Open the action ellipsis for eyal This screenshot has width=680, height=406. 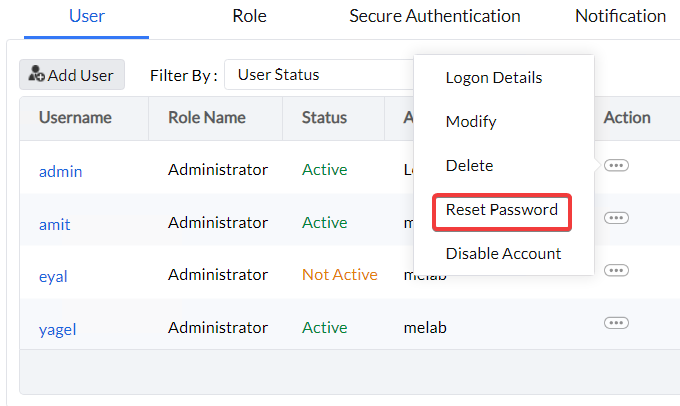[x=617, y=270]
